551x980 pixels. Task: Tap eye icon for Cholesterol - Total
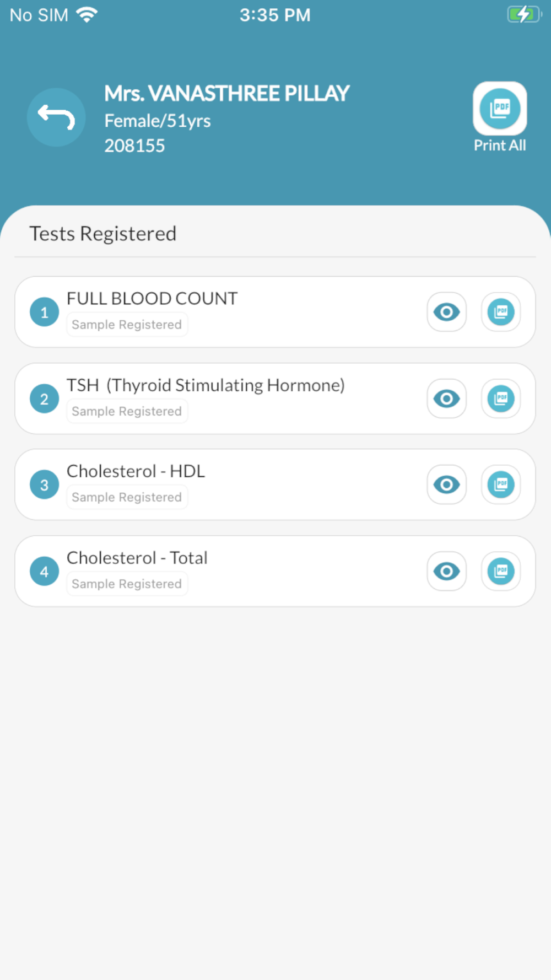[x=446, y=571]
